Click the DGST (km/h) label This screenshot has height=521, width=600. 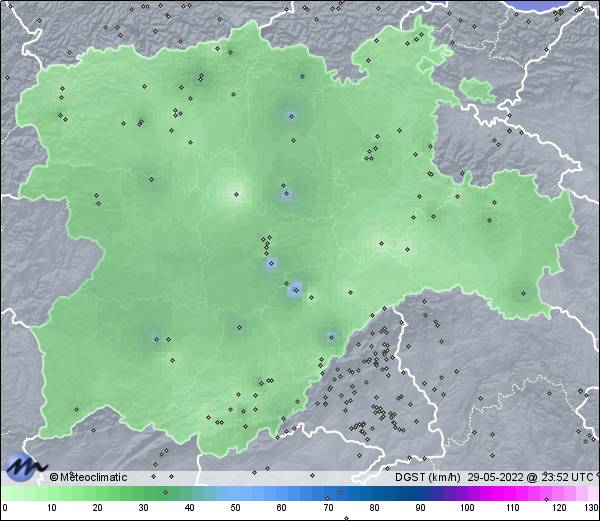428,477
